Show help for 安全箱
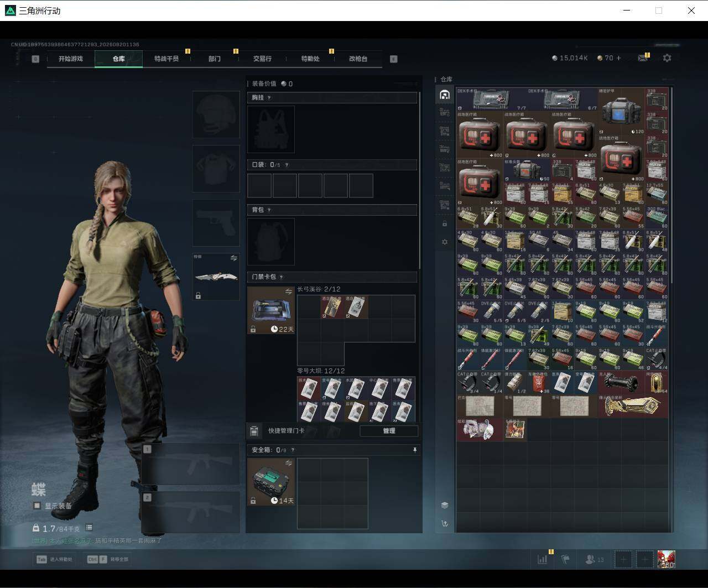This screenshot has height=588, width=708. (x=293, y=450)
